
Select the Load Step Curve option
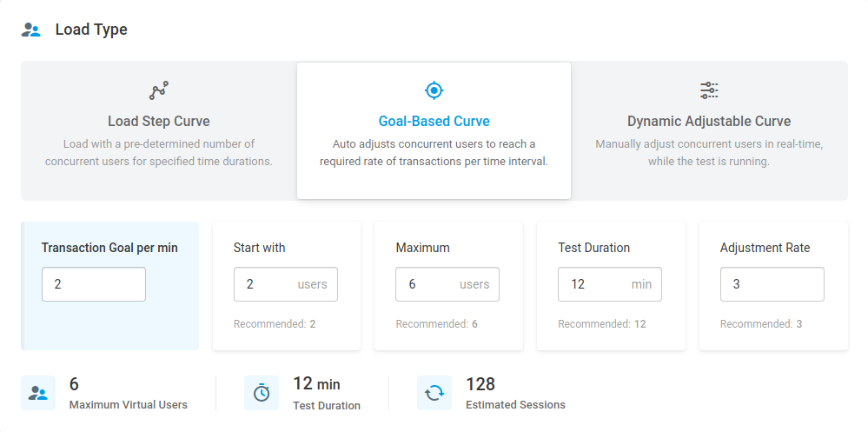(159, 130)
